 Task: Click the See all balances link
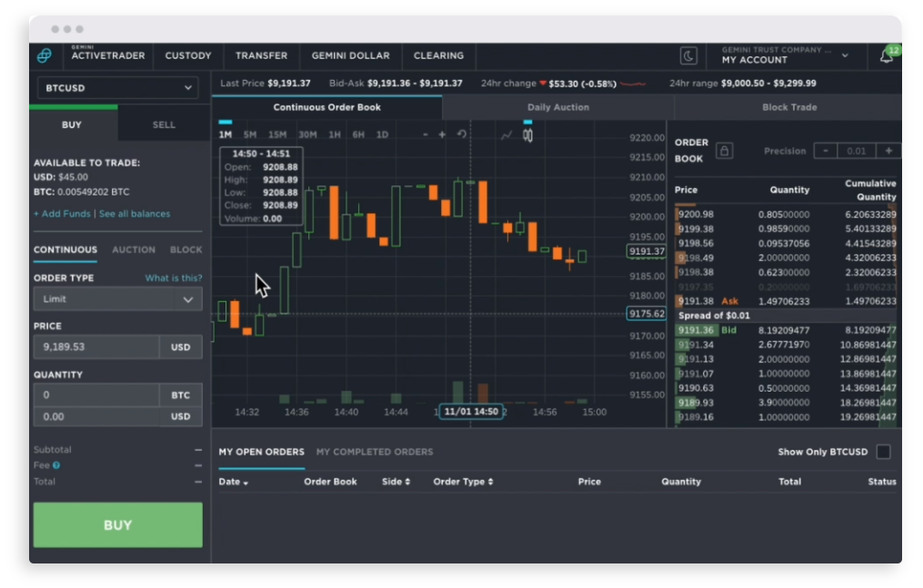pos(135,214)
